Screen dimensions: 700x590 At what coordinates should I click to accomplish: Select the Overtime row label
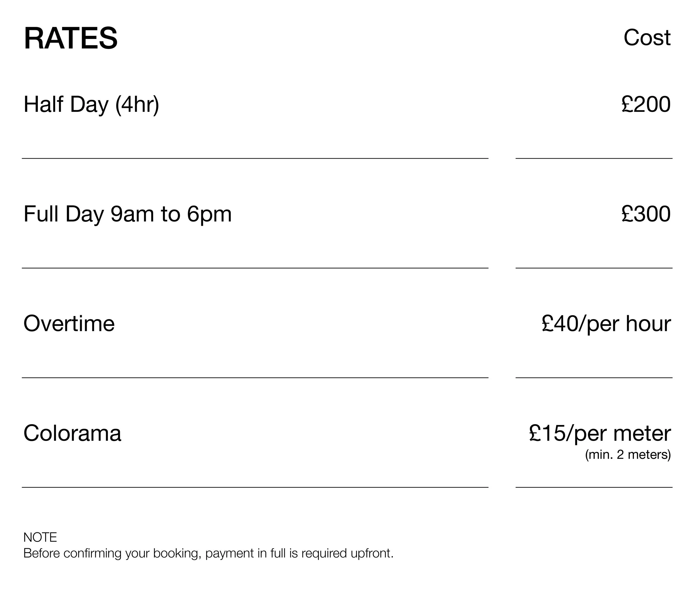point(69,324)
